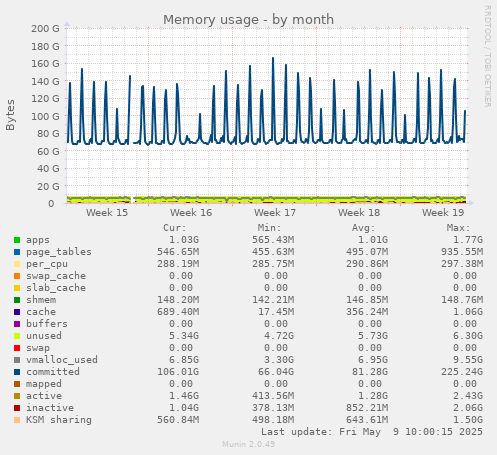
Task: Click the 'buffers' legend label
Action: point(47,324)
